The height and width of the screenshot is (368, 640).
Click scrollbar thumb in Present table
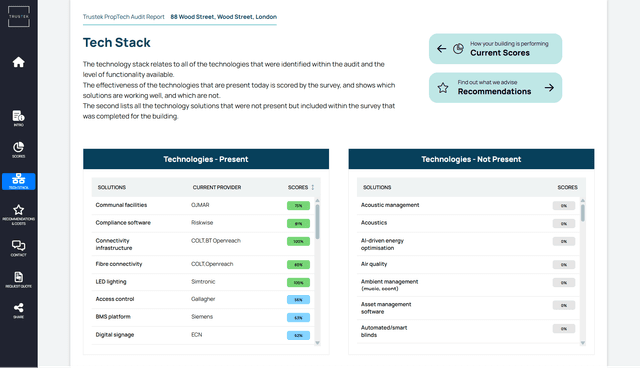317,222
